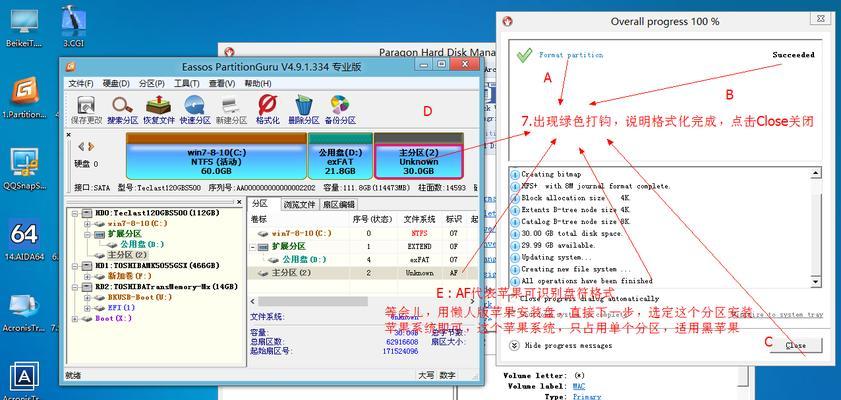
Task: Click progress log scrollbar up arrow
Action: 815,173
